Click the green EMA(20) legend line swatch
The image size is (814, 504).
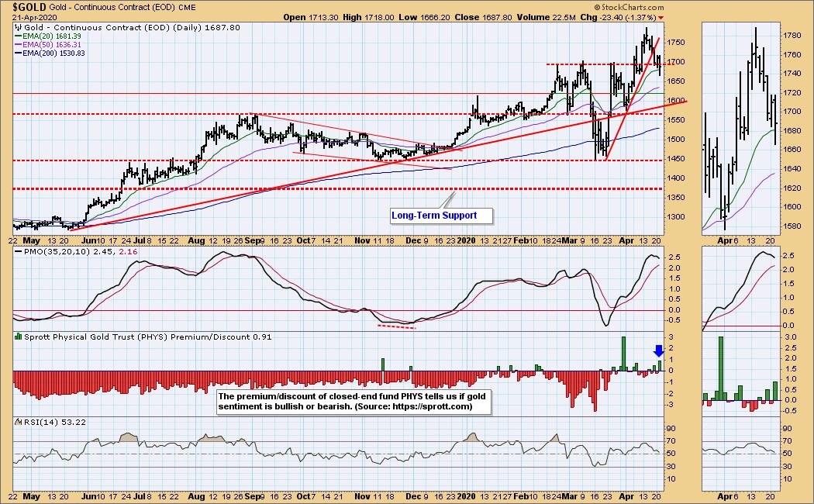coord(19,36)
